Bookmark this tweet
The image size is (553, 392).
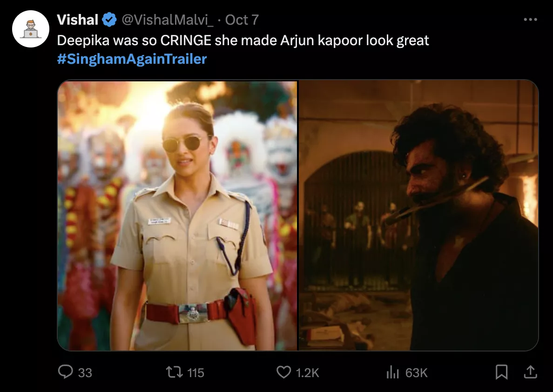click(501, 372)
